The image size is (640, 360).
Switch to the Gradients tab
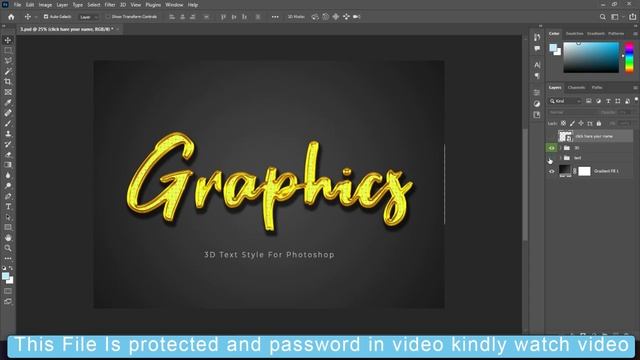(x=596, y=33)
